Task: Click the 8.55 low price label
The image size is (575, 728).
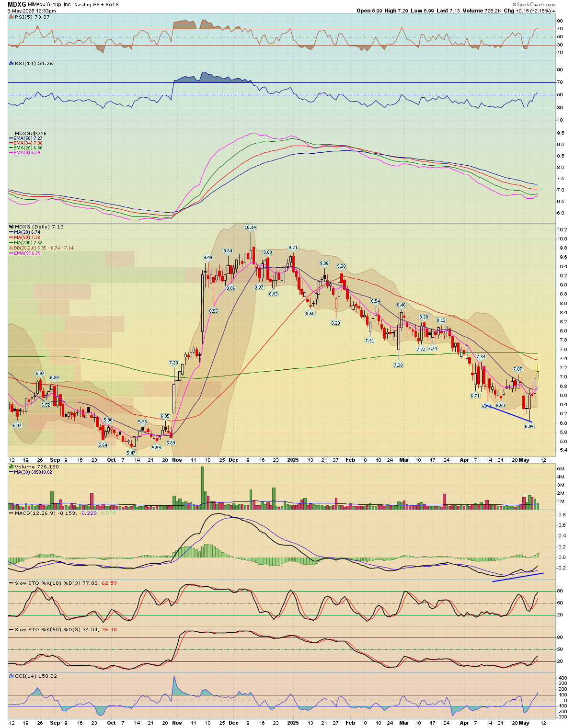Action: point(214,311)
